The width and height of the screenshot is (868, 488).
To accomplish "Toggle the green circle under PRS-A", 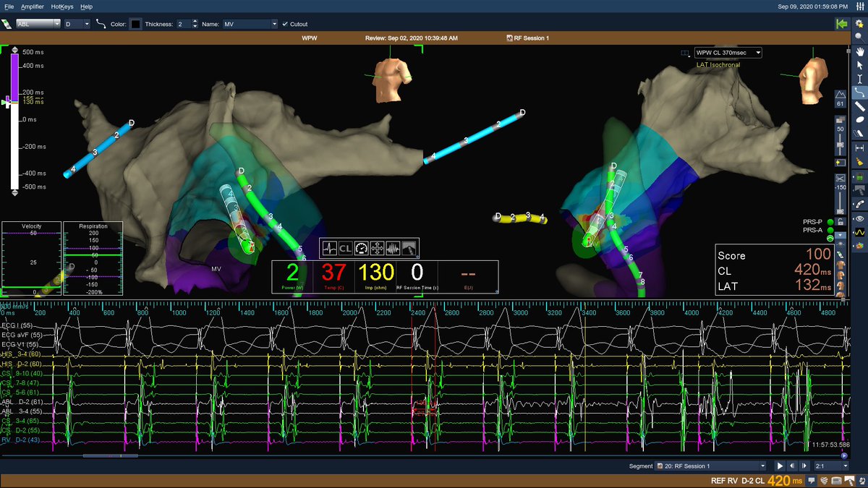I will tap(830, 239).
